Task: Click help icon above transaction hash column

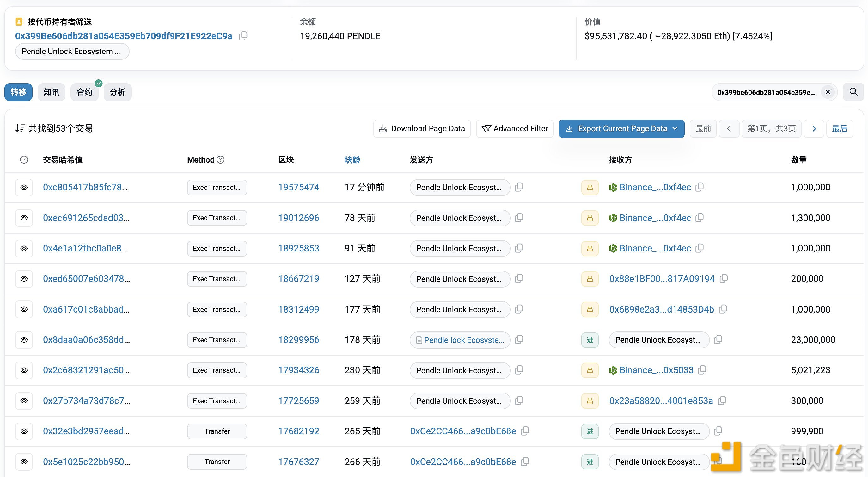Action: 24,159
